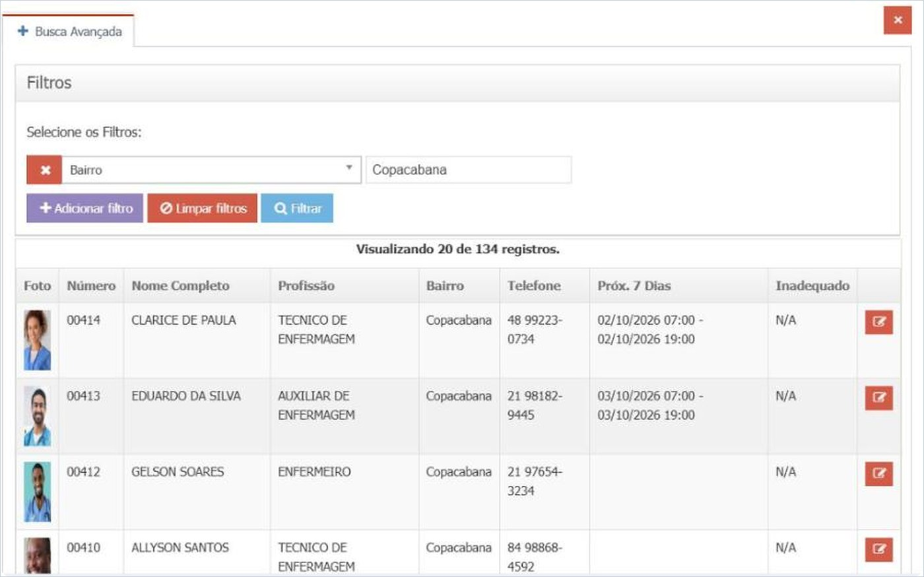Click the Foto column header

tap(37, 286)
